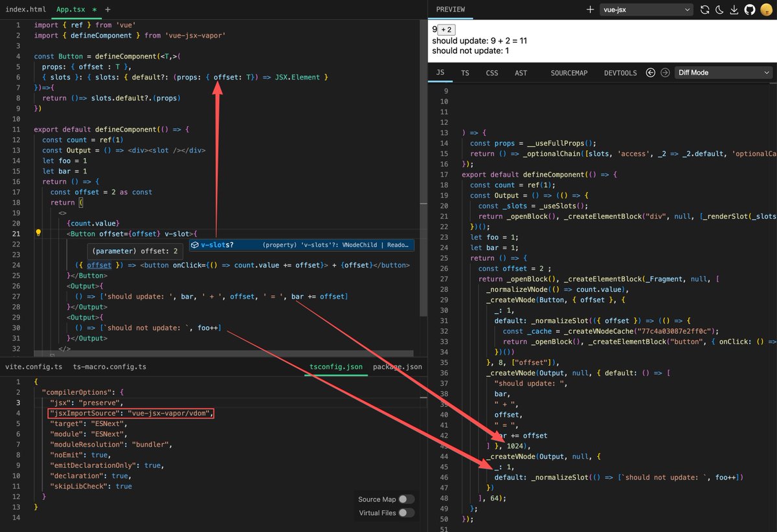Toggle dark mode moon icon

point(720,10)
